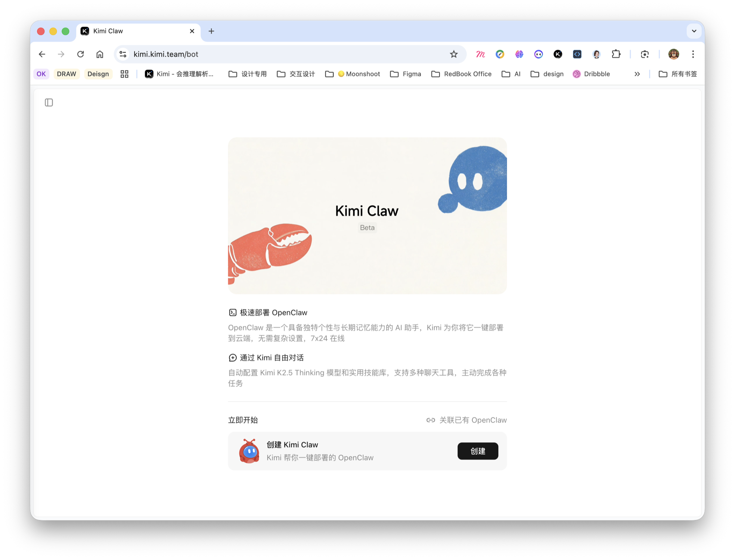Image resolution: width=735 pixels, height=560 pixels.
Task: Open the extensions puzzle icon
Action: point(616,54)
